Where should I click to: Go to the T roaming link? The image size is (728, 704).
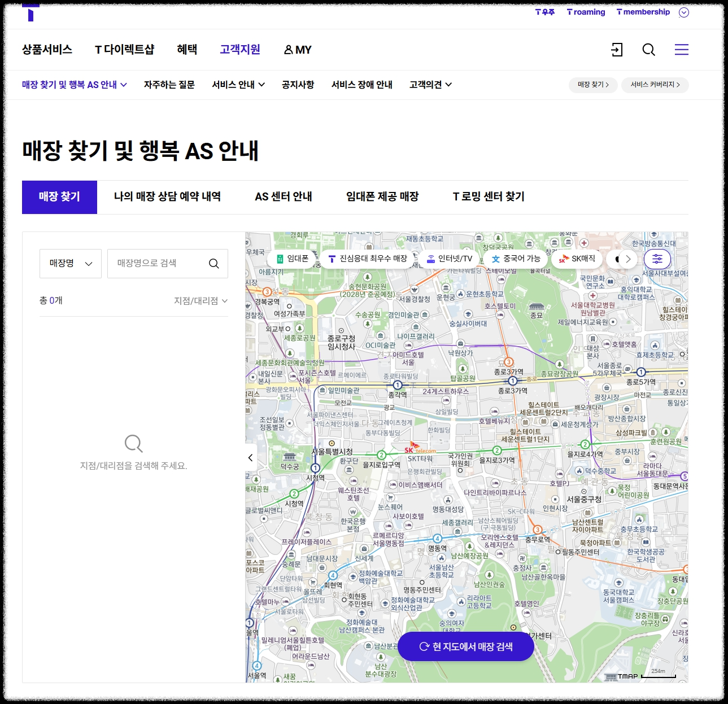point(586,12)
